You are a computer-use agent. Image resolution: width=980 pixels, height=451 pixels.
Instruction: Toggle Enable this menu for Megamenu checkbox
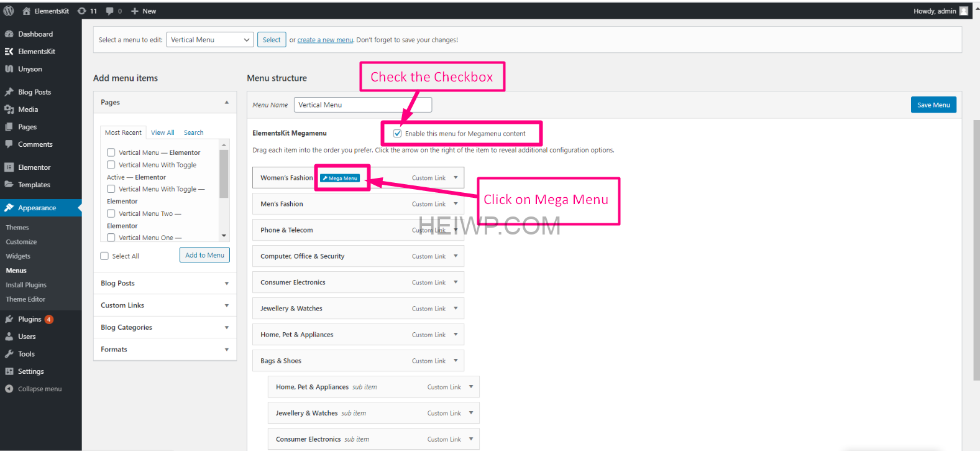pyautogui.click(x=397, y=134)
